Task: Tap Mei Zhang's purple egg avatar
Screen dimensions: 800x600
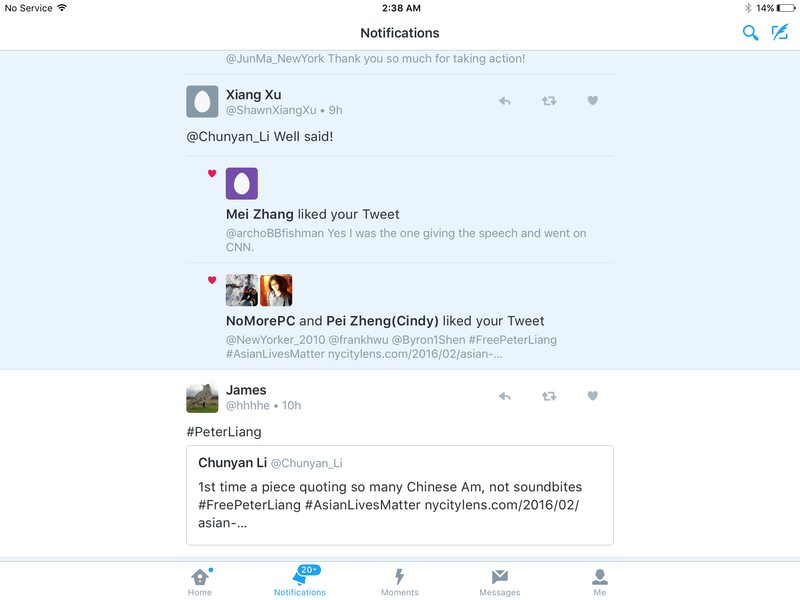Action: [242, 183]
